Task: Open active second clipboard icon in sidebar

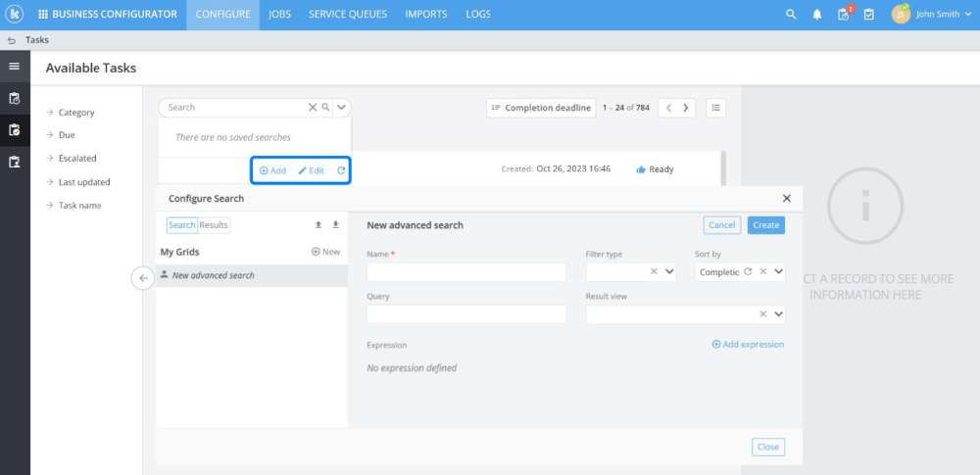Action: (x=15, y=130)
